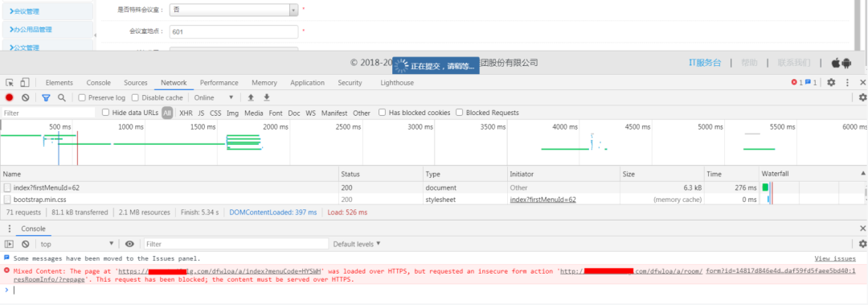The width and height of the screenshot is (868, 305).
Task: Create live expression with eye icon
Action: (x=129, y=244)
